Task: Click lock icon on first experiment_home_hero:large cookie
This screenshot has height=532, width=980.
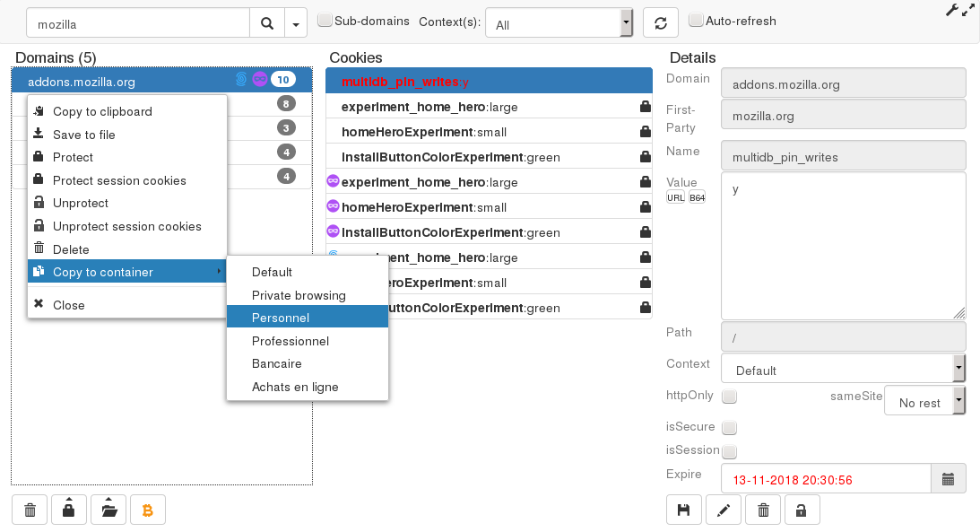Action: pyautogui.click(x=645, y=107)
